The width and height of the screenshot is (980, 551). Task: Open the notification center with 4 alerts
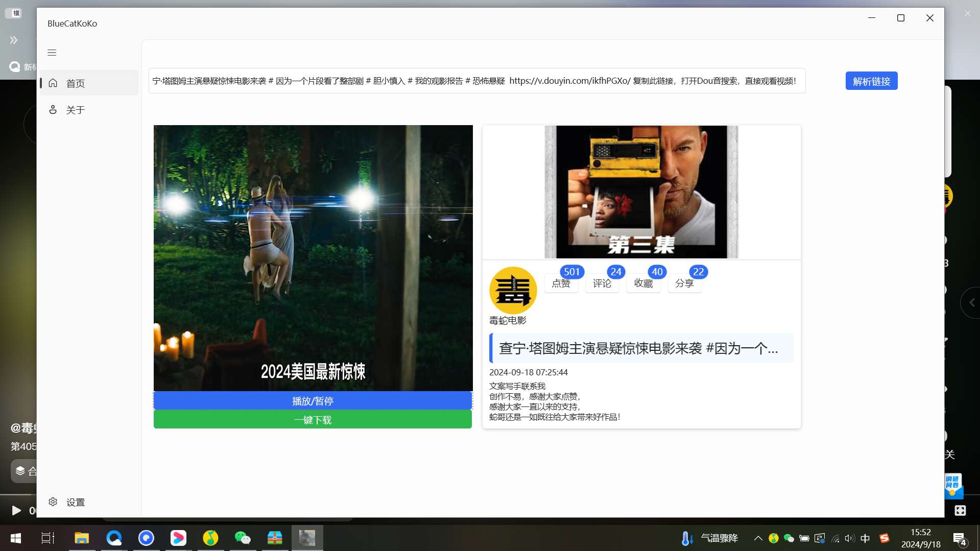point(960,539)
